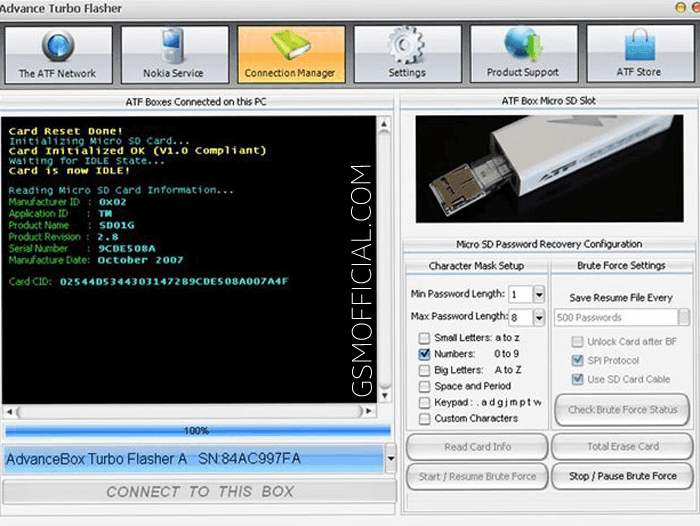Open Settings gear icon
The image size is (700, 526).
406,46
